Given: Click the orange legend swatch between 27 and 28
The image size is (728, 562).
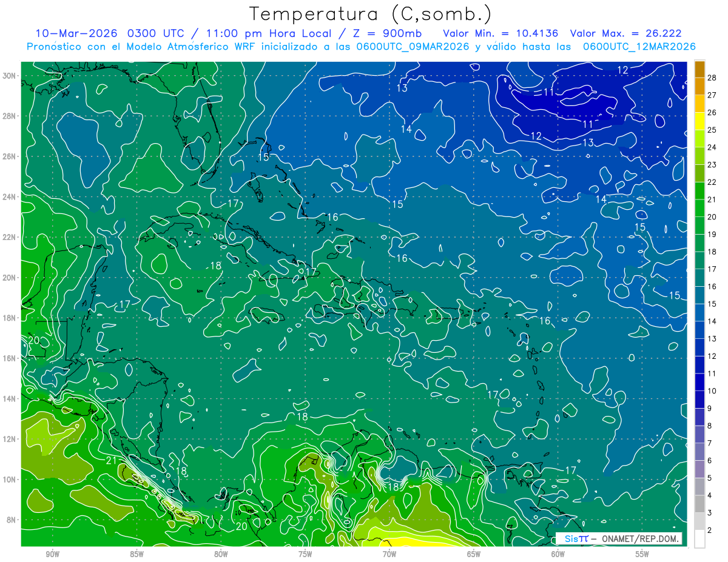Looking at the screenshot, I should 700,86.
